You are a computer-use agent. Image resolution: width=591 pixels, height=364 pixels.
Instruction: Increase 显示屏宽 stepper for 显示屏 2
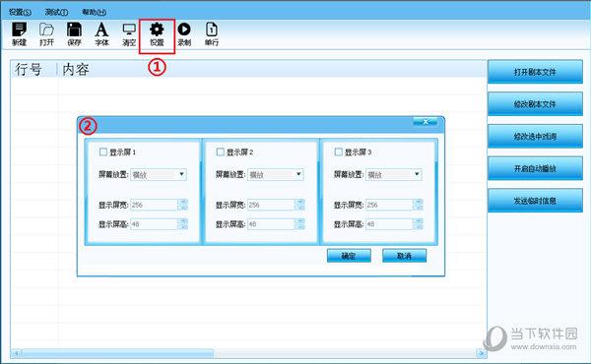(x=299, y=202)
